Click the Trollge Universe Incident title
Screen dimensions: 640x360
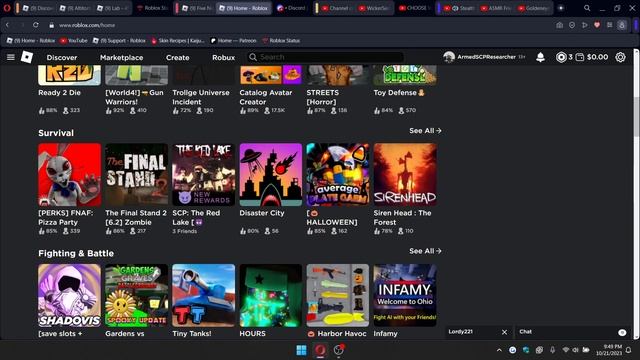[201, 97]
